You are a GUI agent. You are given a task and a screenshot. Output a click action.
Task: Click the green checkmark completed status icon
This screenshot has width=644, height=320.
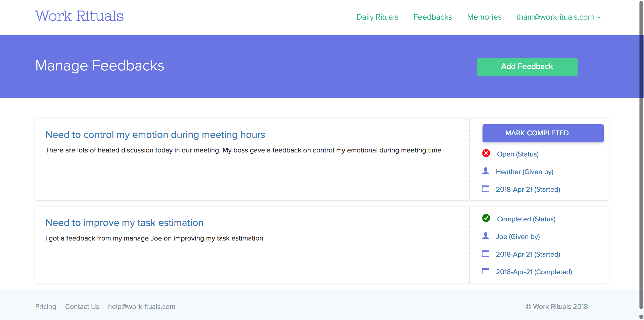[x=486, y=218]
